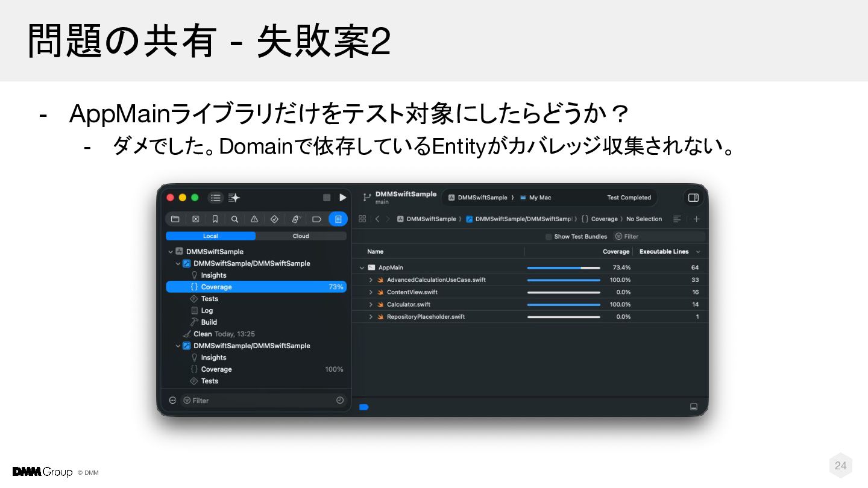Viewport: 868px width, 488px height.
Task: Select the Local tab
Action: click(210, 236)
